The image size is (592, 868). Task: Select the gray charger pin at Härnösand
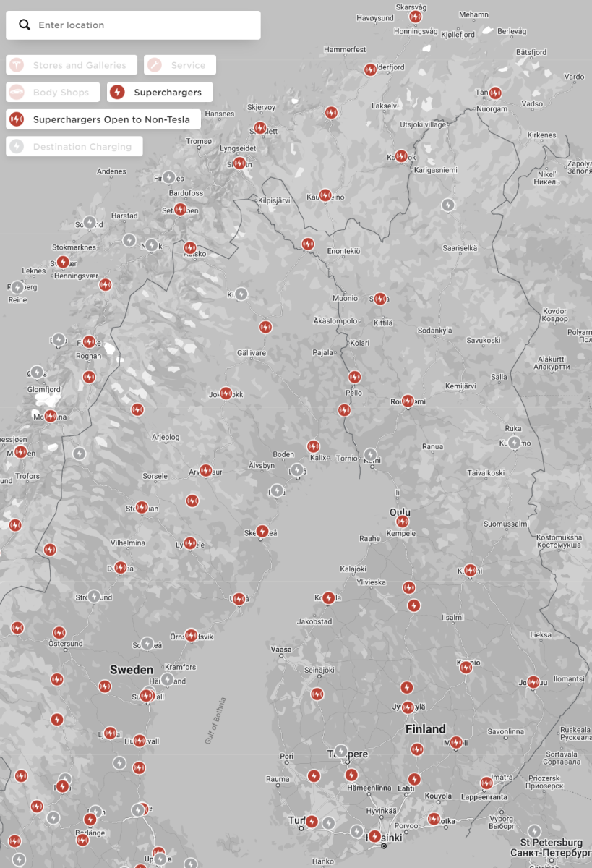coord(167,679)
